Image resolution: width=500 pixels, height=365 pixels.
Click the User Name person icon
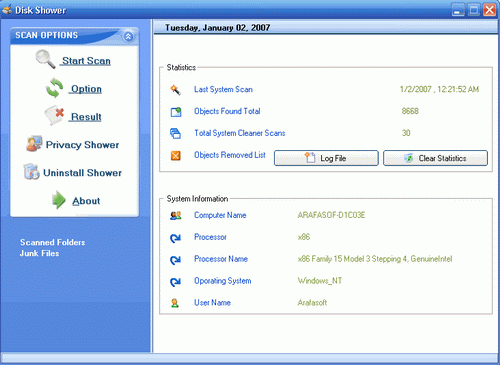[x=175, y=303]
